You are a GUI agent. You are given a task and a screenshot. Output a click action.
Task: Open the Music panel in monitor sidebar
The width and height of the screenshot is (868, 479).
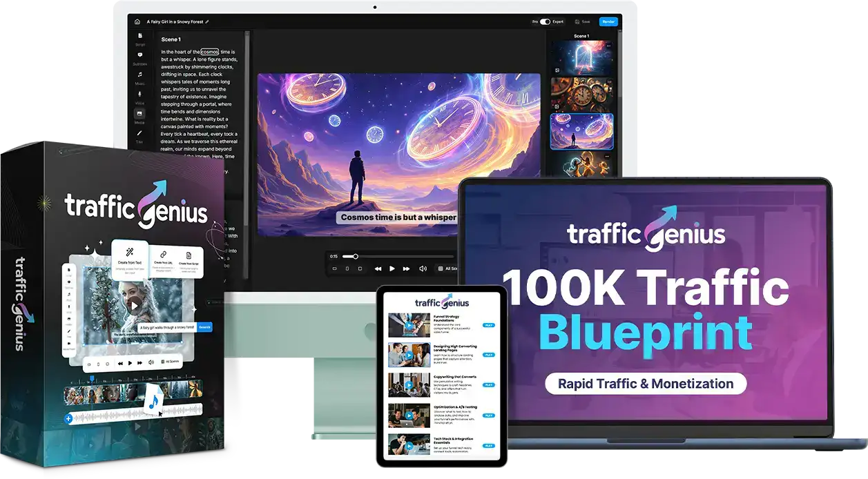(140, 76)
